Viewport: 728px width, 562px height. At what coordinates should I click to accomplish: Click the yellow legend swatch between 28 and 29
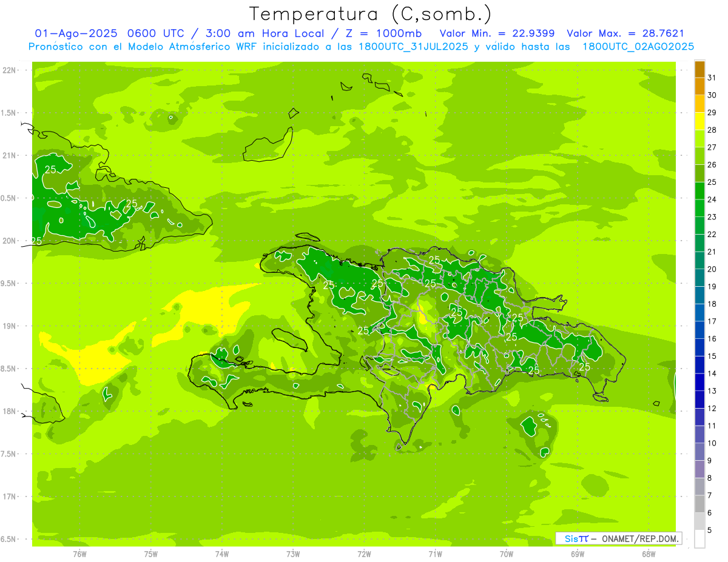pyautogui.click(x=699, y=121)
